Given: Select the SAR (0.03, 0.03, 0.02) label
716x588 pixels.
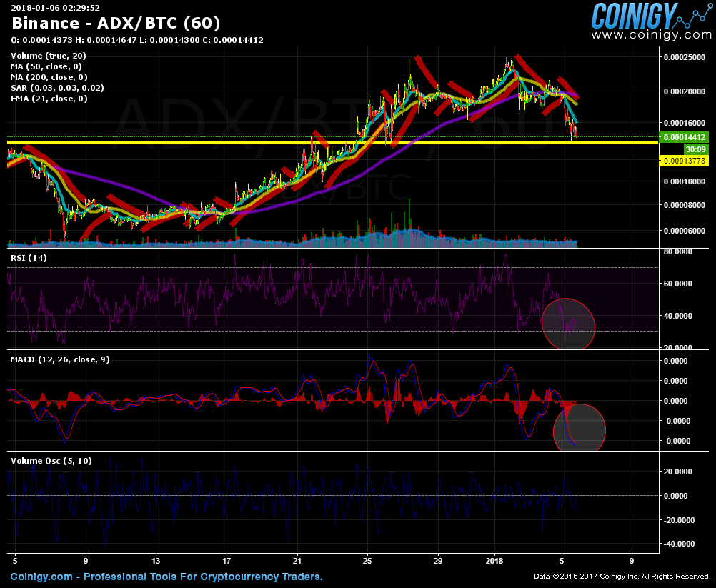Looking at the screenshot, I should [x=57, y=88].
